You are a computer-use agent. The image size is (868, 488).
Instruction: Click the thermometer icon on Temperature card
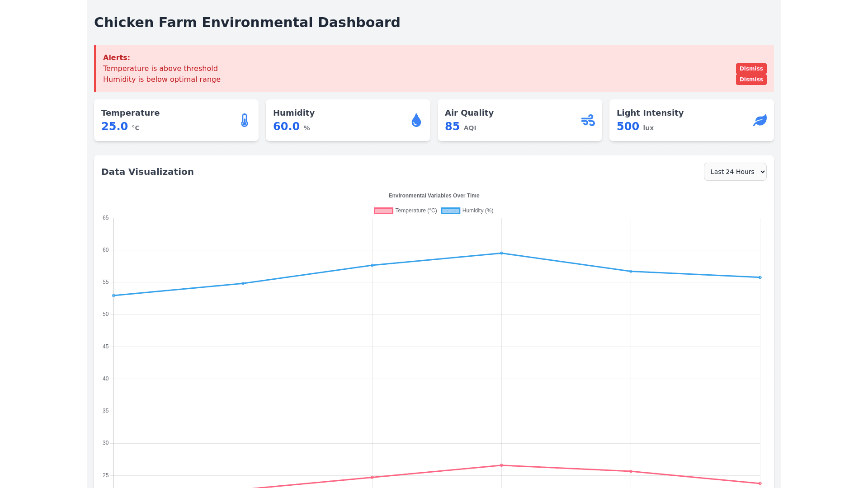coord(245,120)
